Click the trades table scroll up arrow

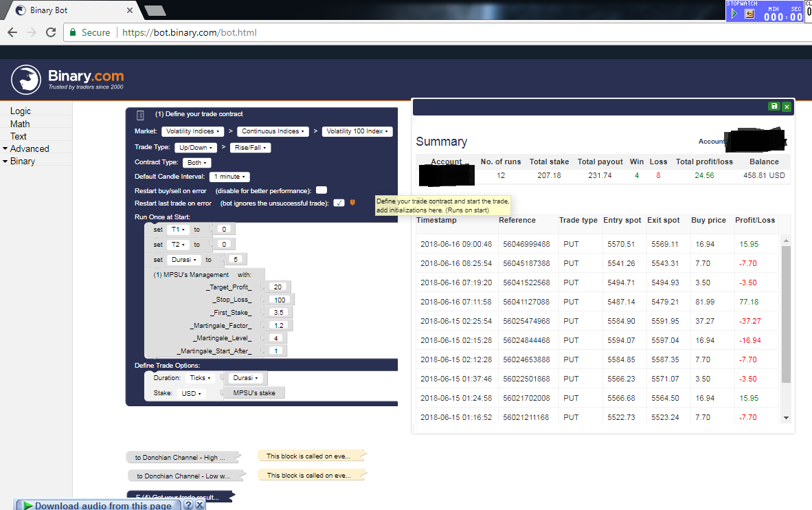786,241
